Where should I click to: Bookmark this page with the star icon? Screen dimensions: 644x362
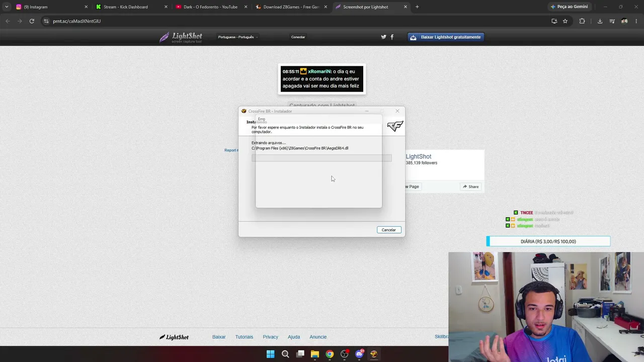(565, 21)
